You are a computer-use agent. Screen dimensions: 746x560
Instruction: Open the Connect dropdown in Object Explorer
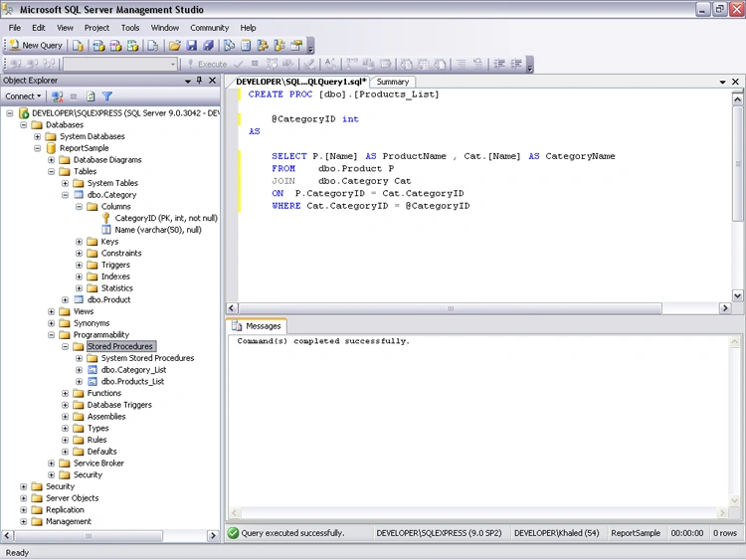tap(23, 96)
